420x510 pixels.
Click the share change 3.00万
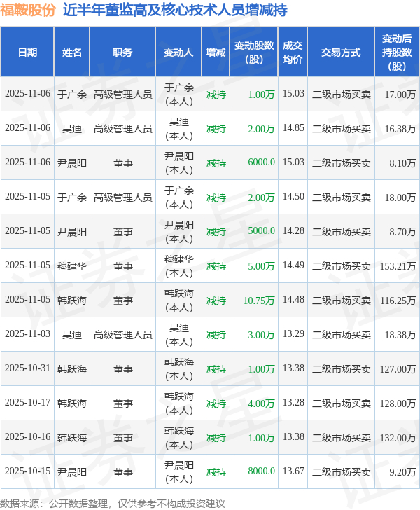(x=261, y=335)
